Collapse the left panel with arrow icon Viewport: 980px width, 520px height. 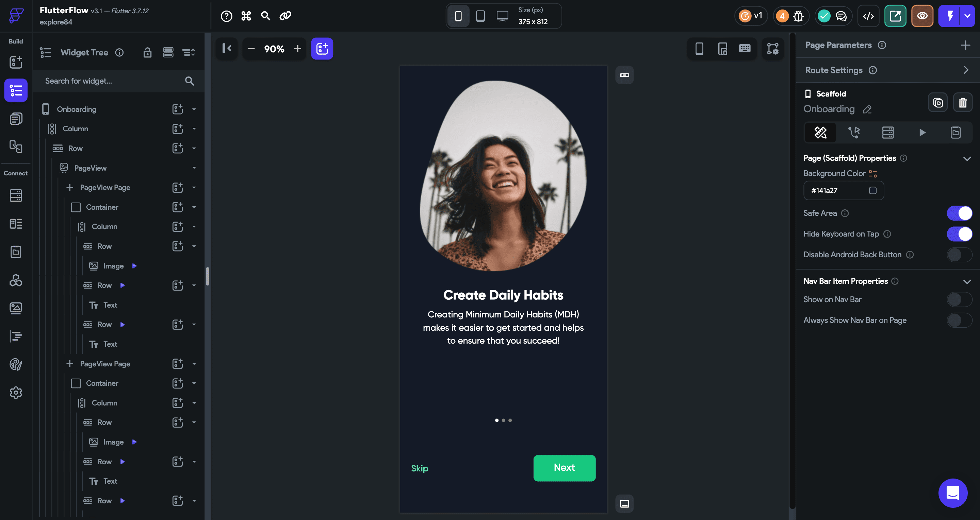227,48
